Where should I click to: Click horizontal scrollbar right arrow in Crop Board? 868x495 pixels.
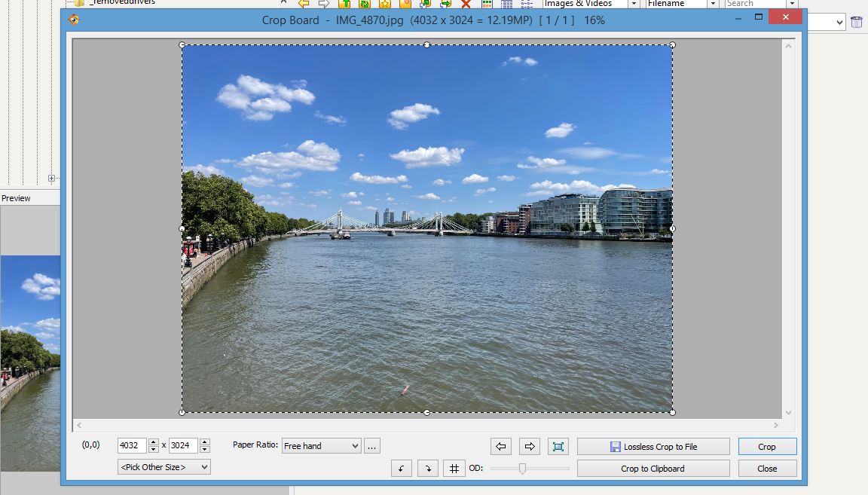[x=775, y=425]
